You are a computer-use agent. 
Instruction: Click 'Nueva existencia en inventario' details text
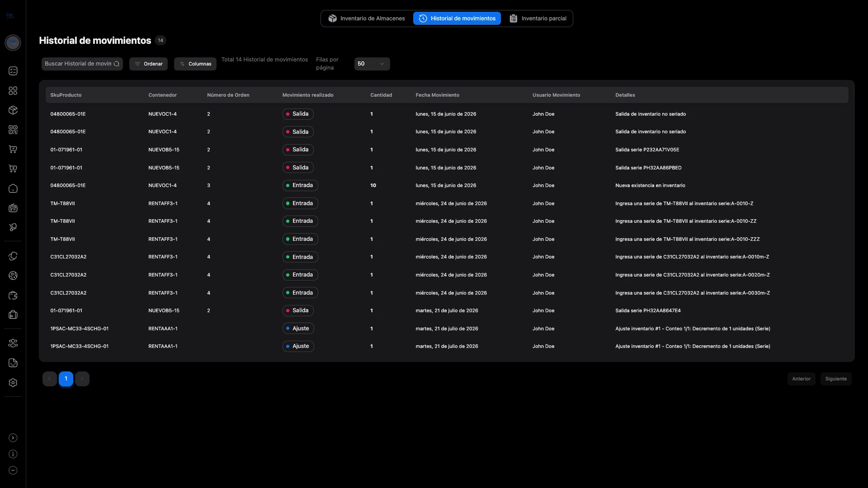(650, 185)
